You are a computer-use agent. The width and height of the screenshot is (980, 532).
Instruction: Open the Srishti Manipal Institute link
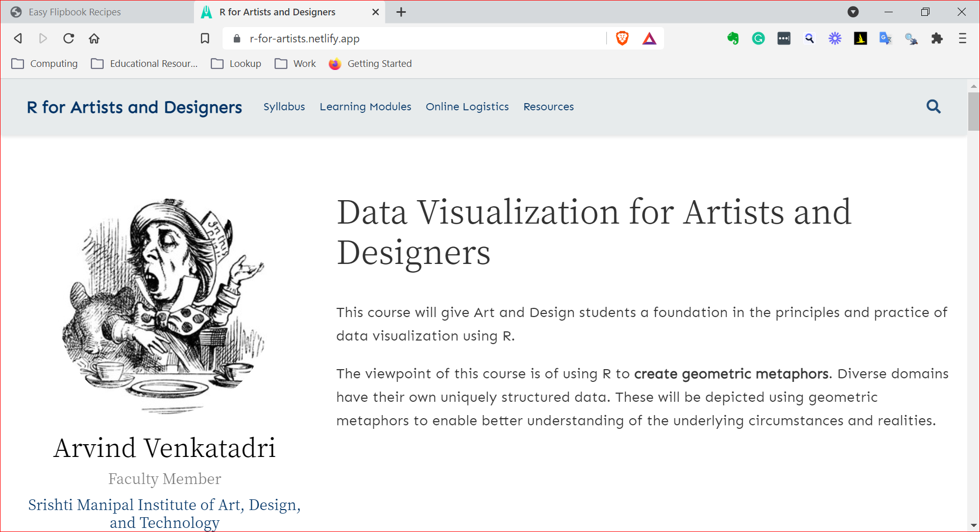tap(164, 513)
